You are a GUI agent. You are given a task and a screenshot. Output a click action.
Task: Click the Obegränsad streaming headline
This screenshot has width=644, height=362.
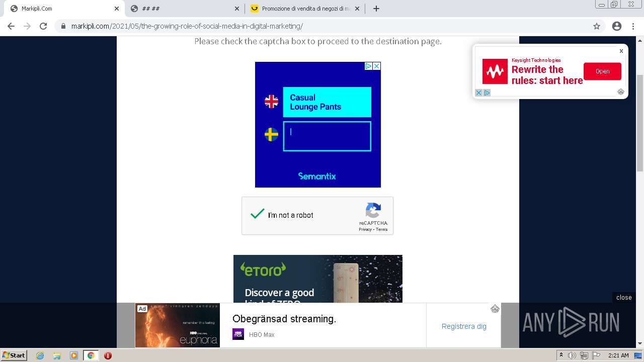pyautogui.click(x=284, y=319)
